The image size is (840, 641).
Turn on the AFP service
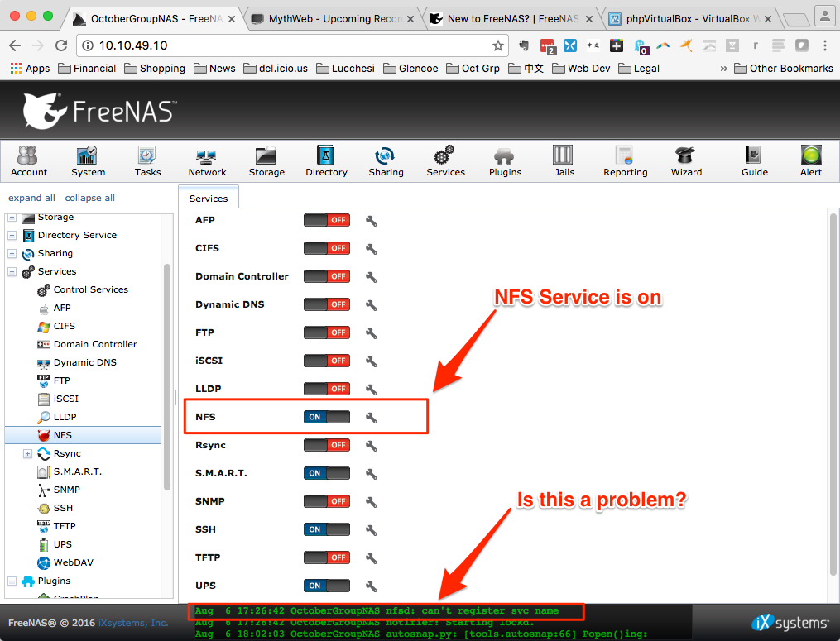(327, 220)
